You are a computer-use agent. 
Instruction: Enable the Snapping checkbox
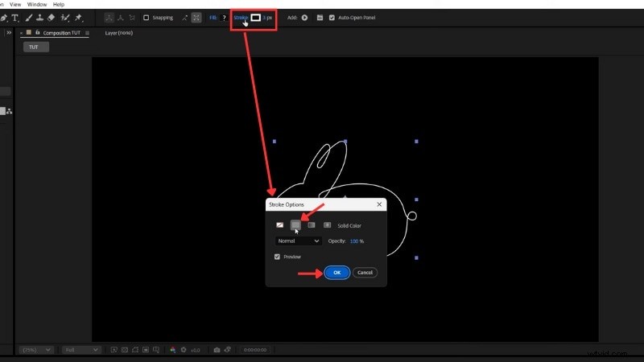[146, 18]
